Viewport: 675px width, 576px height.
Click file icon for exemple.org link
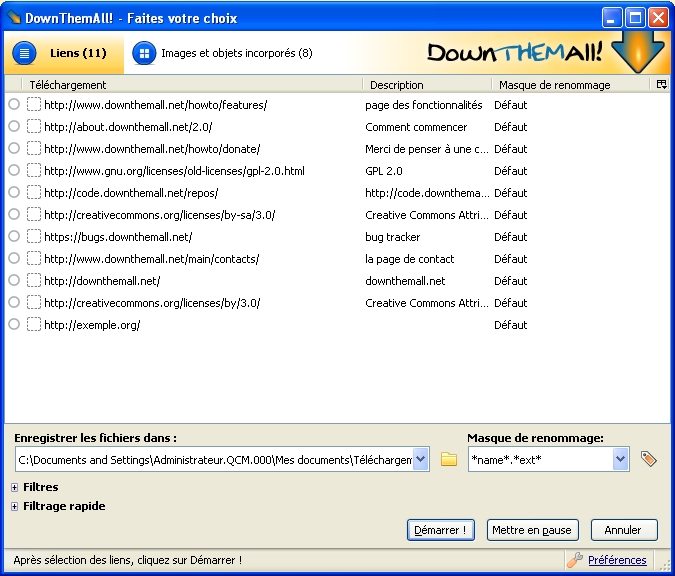pyautogui.click(x=34, y=325)
